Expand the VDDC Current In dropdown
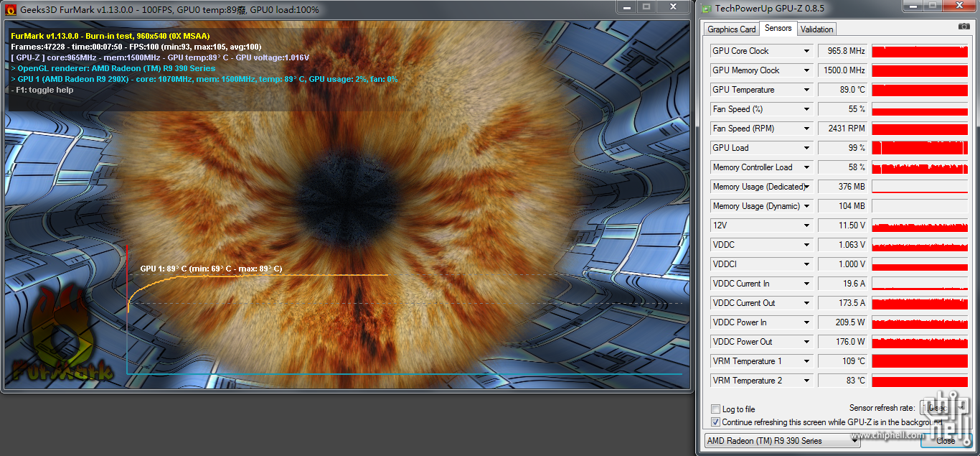The height and width of the screenshot is (456, 980). (x=806, y=284)
